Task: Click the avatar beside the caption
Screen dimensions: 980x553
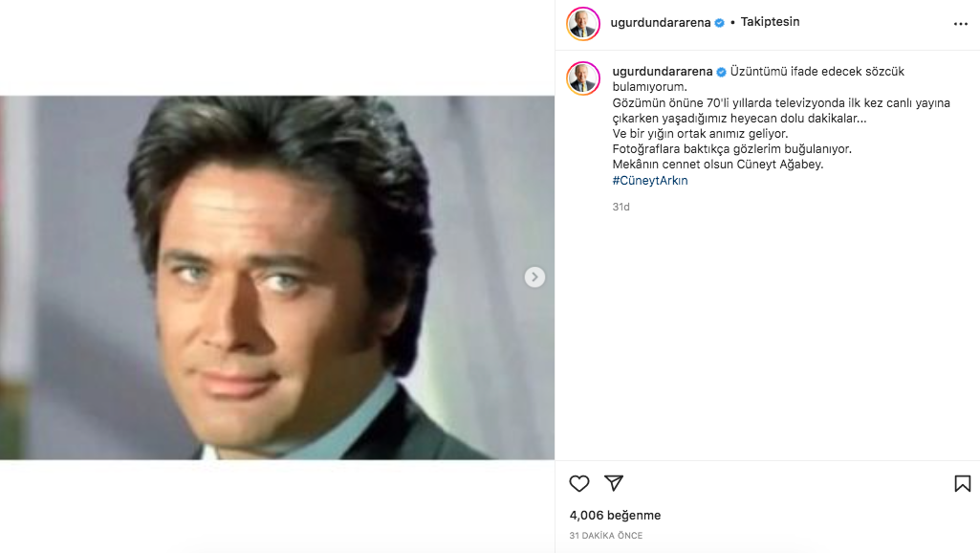Action: pos(583,78)
